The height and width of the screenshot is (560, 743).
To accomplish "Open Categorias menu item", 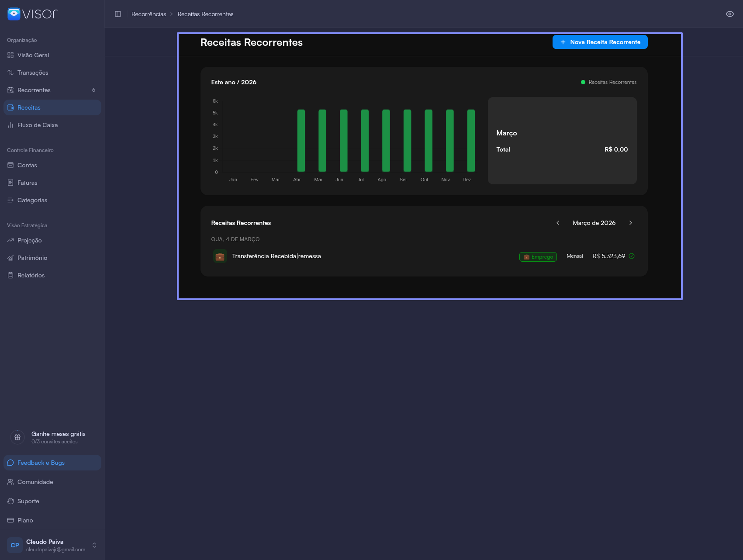I will click(x=32, y=200).
